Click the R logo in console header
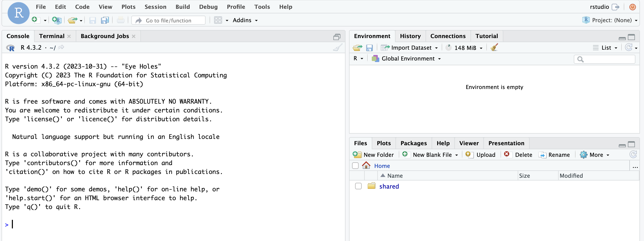Screen dimensions: 644x241 coord(11,48)
